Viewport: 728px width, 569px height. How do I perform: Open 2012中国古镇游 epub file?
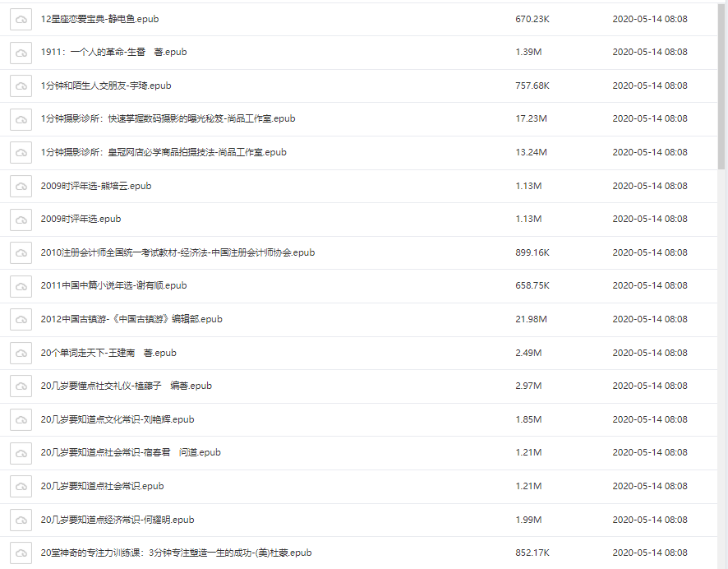click(131, 319)
